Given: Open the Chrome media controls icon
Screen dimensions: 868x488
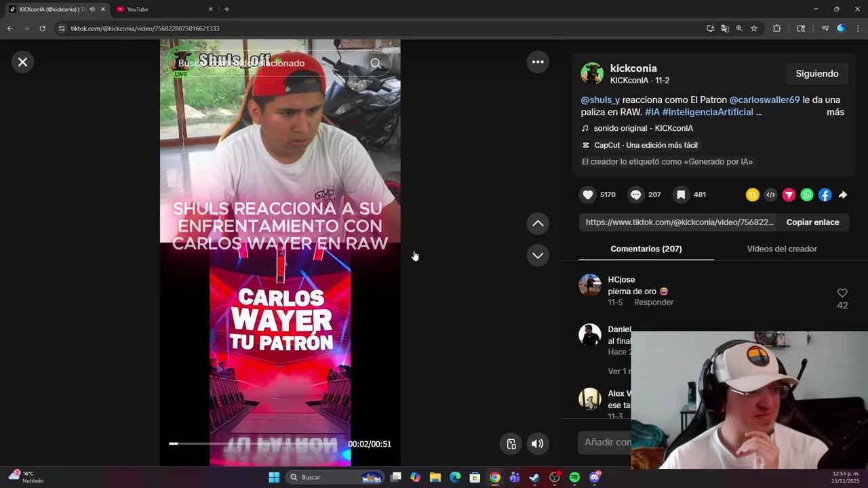Looking at the screenshot, I should coord(825,28).
